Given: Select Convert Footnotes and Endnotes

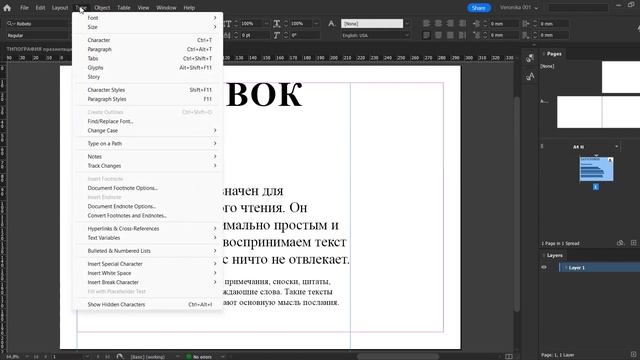Looking at the screenshot, I should coord(148,216).
